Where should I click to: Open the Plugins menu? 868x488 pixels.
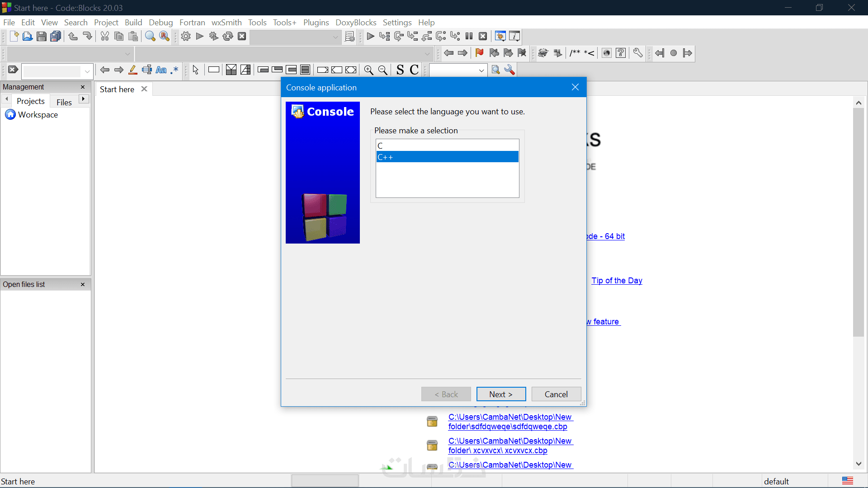(x=316, y=22)
